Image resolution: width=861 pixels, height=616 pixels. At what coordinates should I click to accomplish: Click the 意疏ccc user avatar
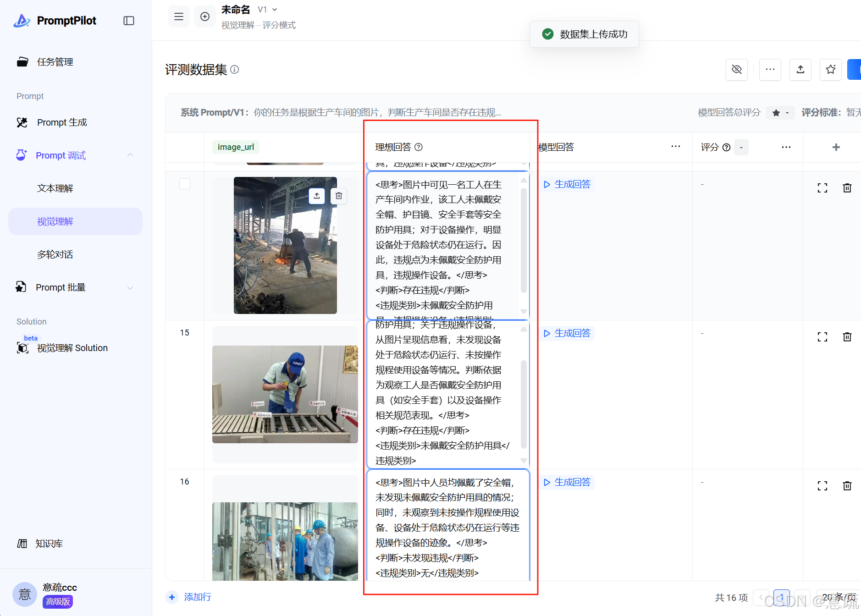[x=25, y=594]
